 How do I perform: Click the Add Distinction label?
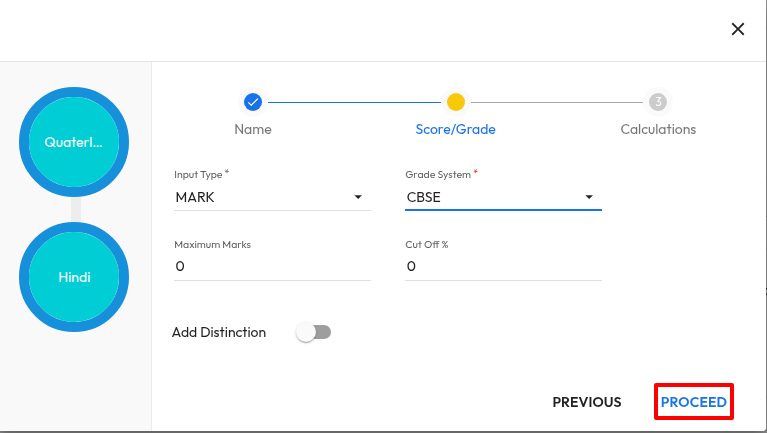click(219, 332)
